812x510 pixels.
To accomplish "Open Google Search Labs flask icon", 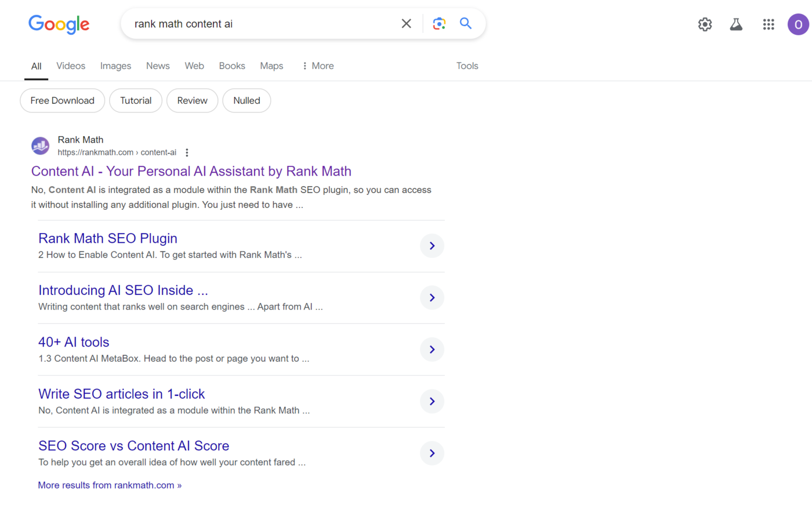I will click(736, 24).
